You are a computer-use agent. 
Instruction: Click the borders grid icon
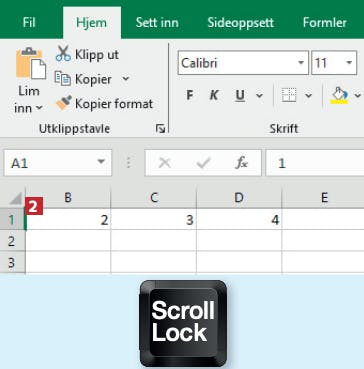[289, 96]
